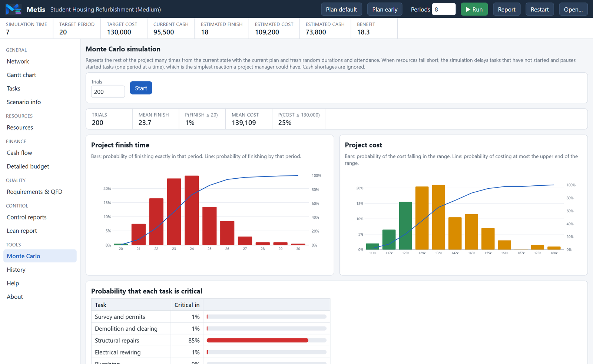Screen dimensions: 593x364
Task: Focus the Periods number field
Action: tap(444, 9)
